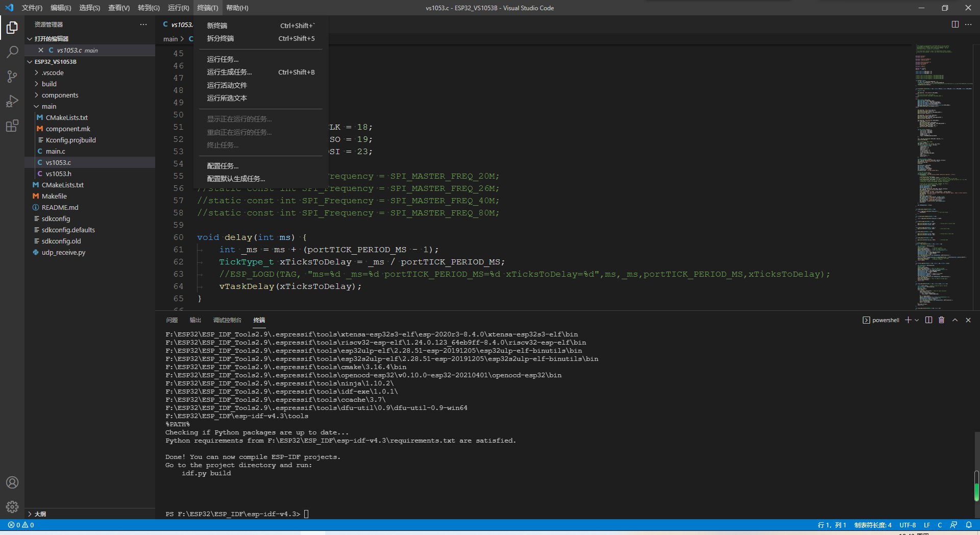Open the Source Control view
This screenshot has height=535, width=980.
pyautogui.click(x=12, y=76)
